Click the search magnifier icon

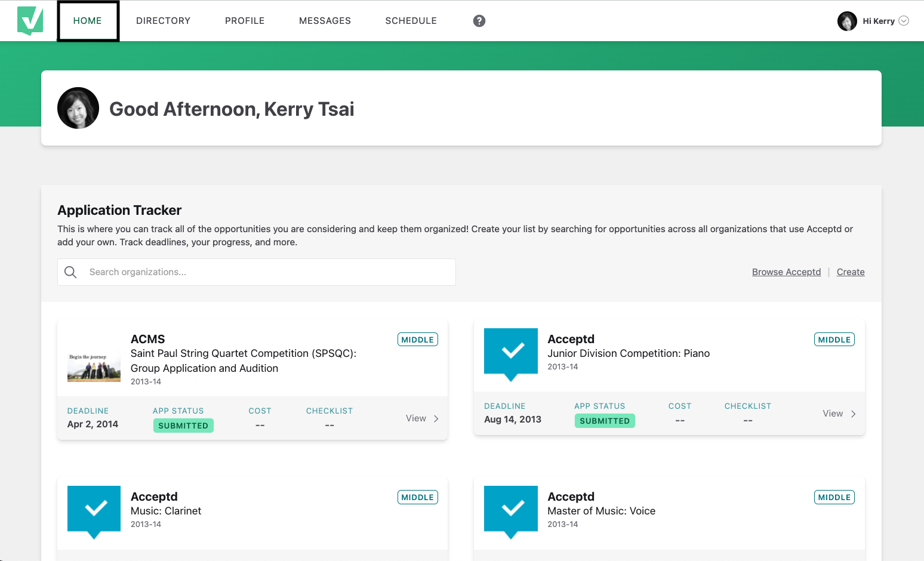pyautogui.click(x=70, y=272)
